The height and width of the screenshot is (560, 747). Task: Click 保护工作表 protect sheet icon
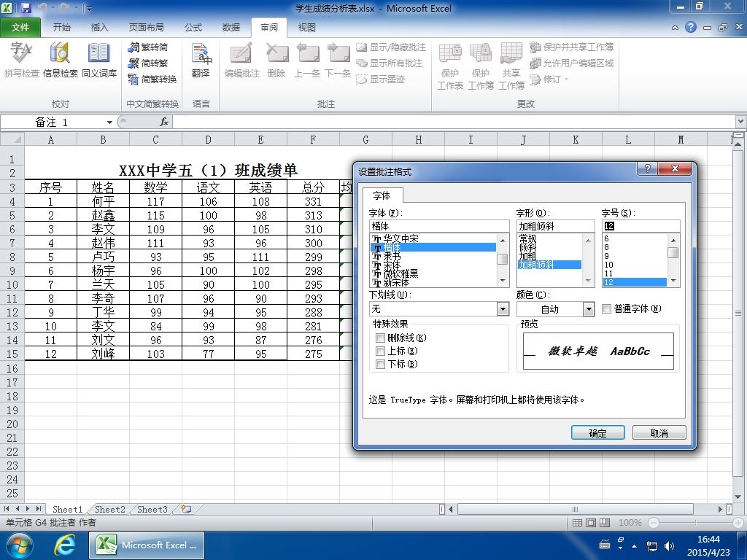pyautogui.click(x=449, y=66)
